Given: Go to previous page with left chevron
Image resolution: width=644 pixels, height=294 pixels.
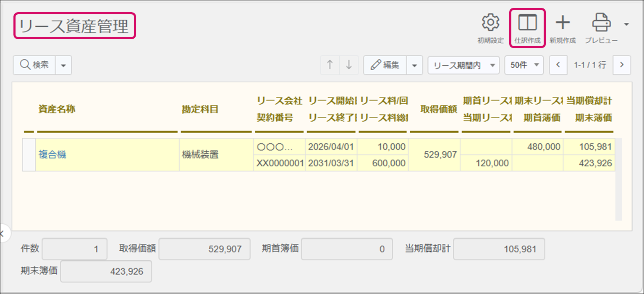Looking at the screenshot, I should click(x=558, y=65).
